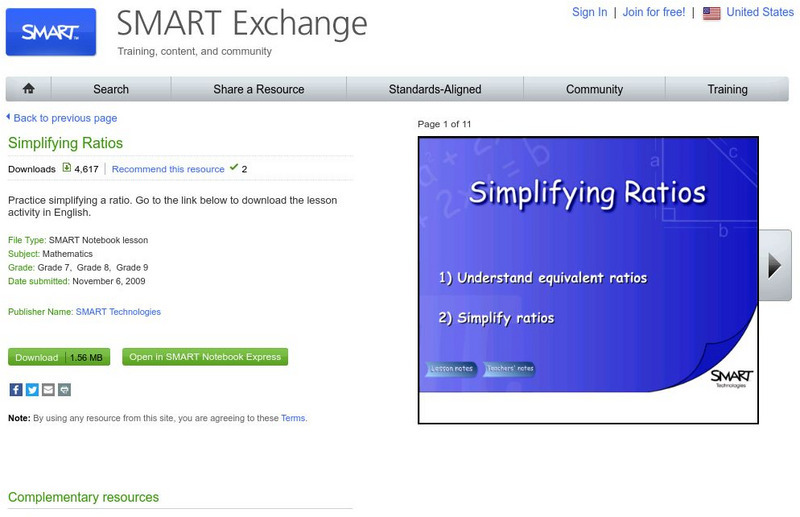800x517 pixels.
Task: Open the Training menu
Action: tap(727, 89)
